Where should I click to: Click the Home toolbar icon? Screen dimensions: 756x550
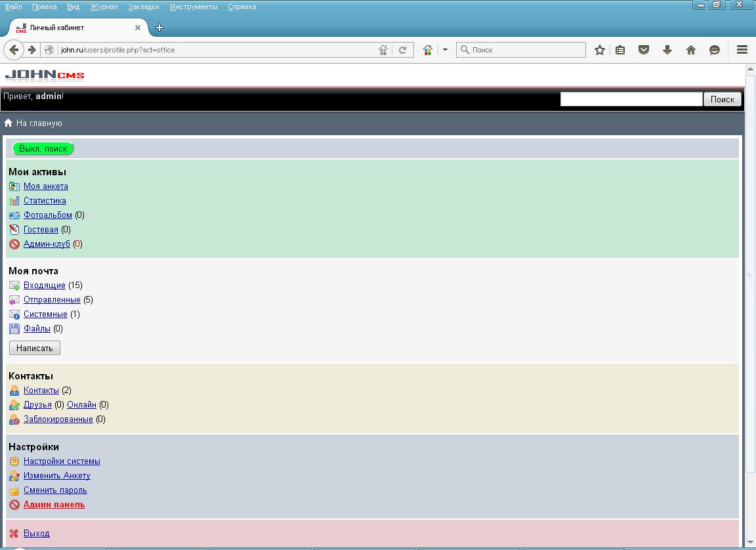point(691,50)
